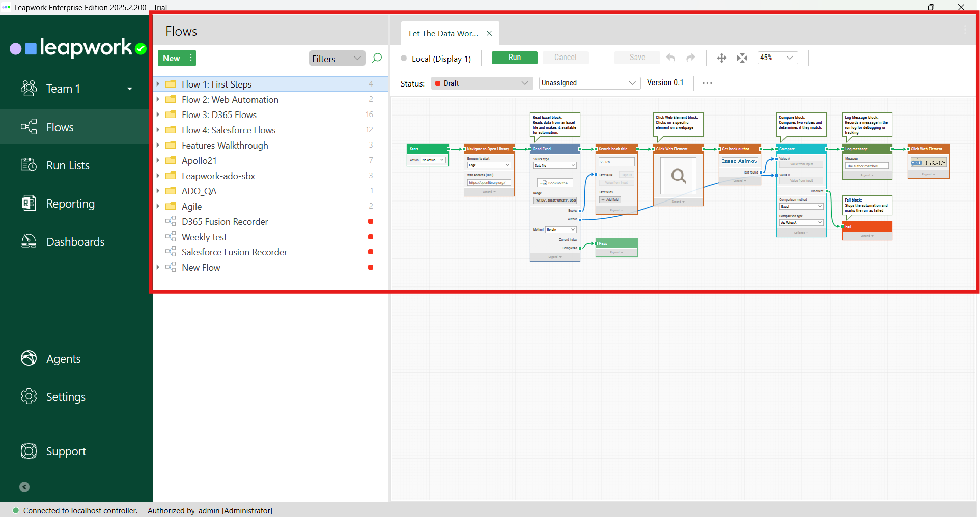The image size is (980, 517).
Task: Open the Filters dropdown
Action: click(337, 59)
